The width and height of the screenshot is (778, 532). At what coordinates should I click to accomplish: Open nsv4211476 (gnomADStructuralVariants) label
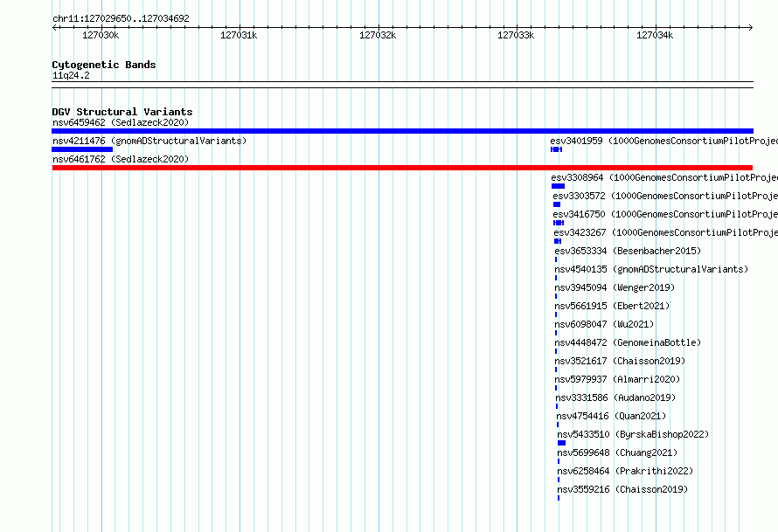click(149, 141)
